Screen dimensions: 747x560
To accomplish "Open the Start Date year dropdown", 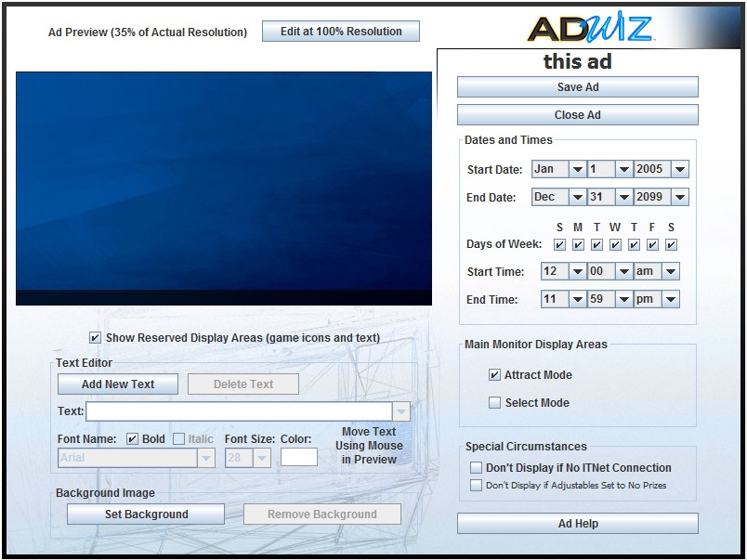I will point(680,169).
